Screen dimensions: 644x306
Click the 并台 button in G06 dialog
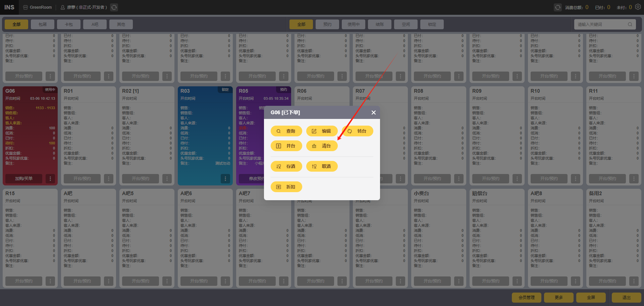click(x=286, y=146)
